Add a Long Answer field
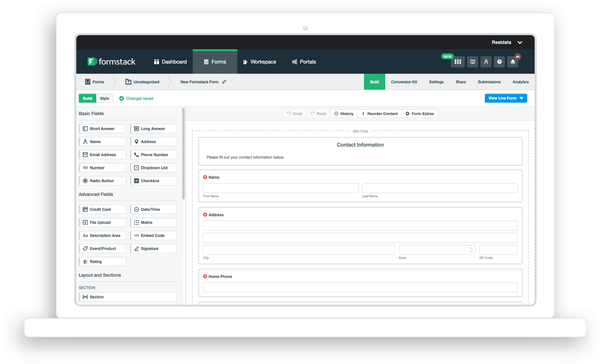The image size is (602, 364). pyautogui.click(x=154, y=129)
